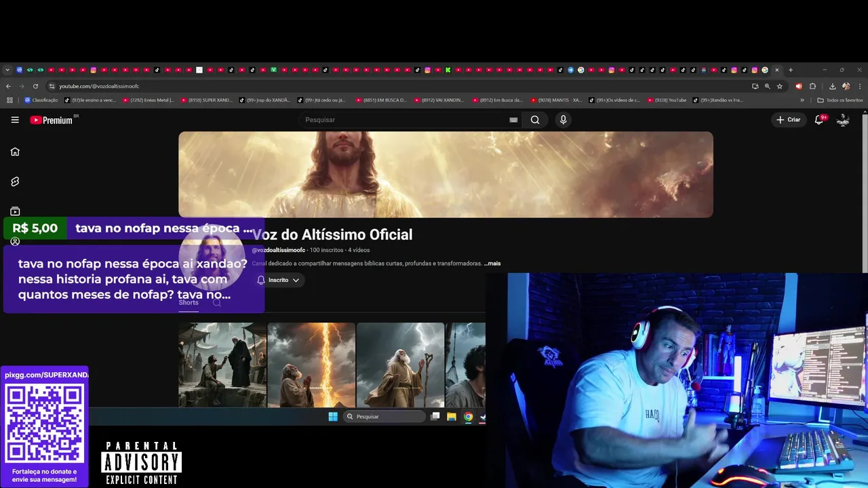
Task: Click the Criar create button
Action: click(789, 120)
